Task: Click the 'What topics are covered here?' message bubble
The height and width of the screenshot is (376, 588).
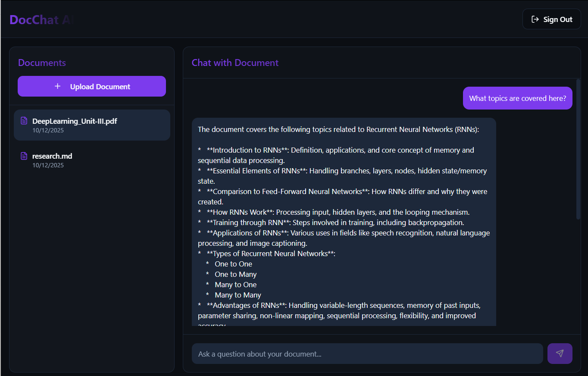Action: click(517, 98)
